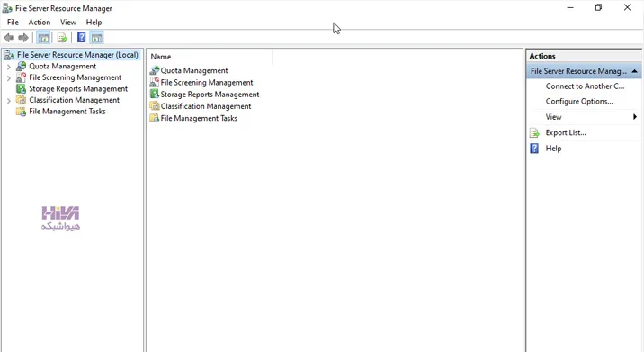
Task: Select File Management Tasks label in tree
Action: click(67, 112)
